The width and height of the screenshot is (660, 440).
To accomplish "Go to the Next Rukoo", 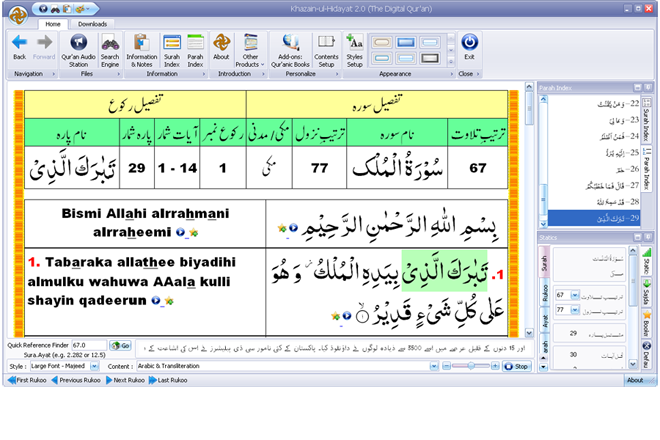I will coord(125,380).
